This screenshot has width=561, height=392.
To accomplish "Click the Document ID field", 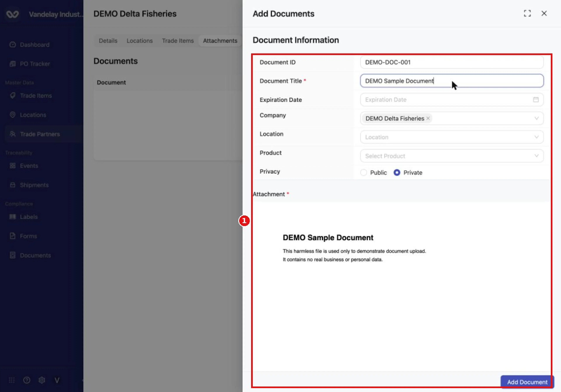I will tap(452, 62).
